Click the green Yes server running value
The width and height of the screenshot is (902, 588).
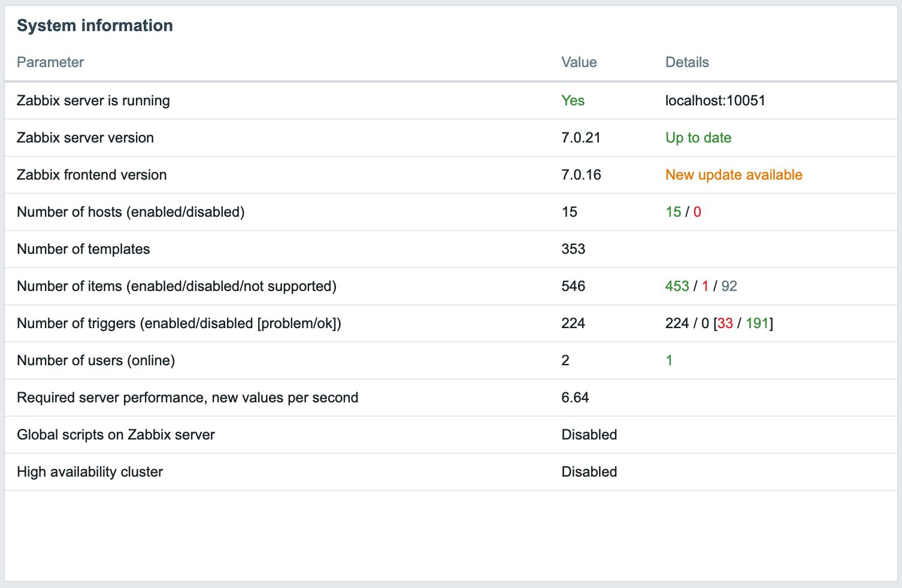tap(573, 101)
